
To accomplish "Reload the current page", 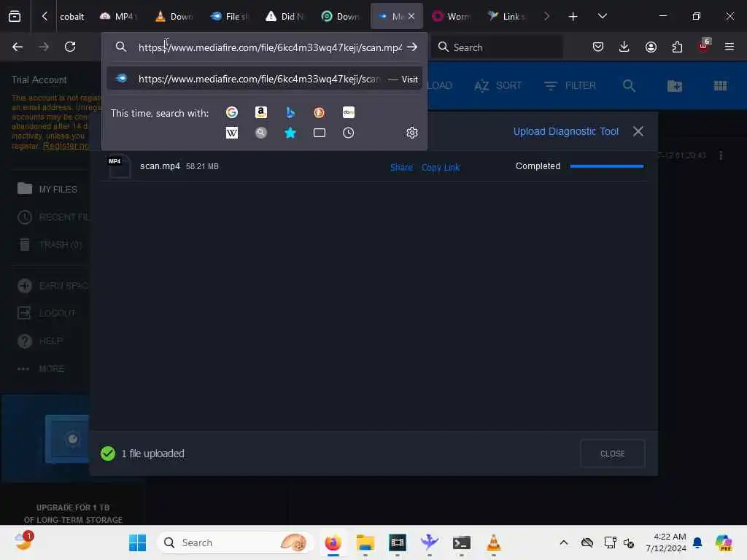I will coord(70,47).
